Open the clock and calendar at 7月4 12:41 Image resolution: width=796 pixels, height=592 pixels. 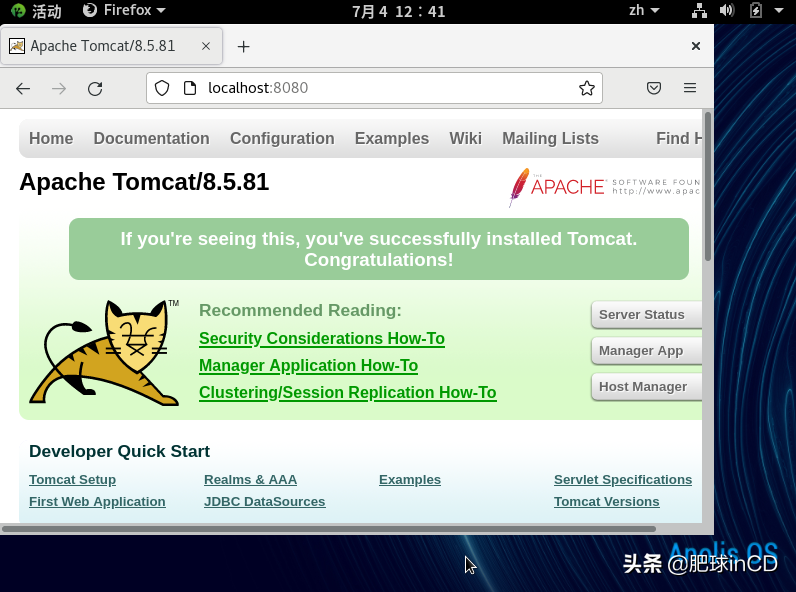tap(399, 11)
